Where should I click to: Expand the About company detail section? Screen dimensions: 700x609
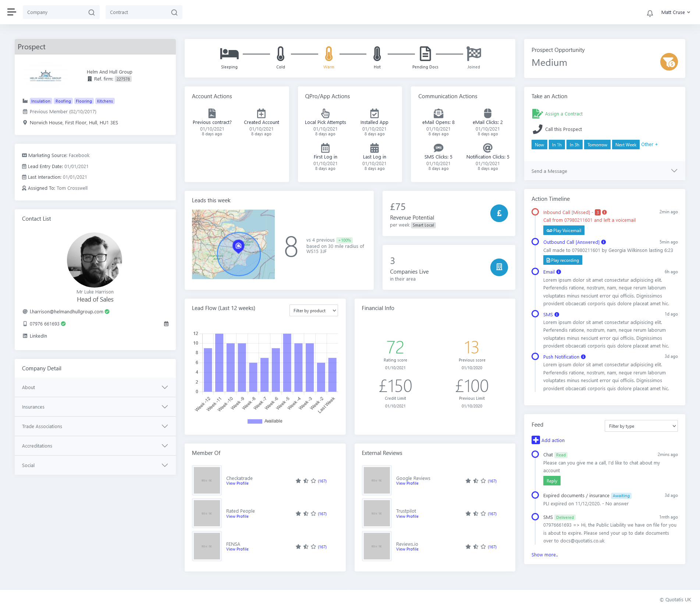[x=95, y=387]
